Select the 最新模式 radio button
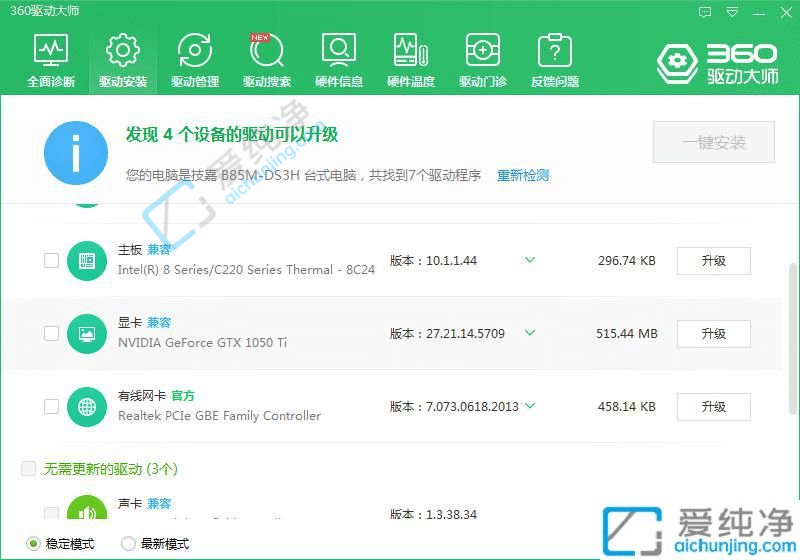 pos(128,544)
